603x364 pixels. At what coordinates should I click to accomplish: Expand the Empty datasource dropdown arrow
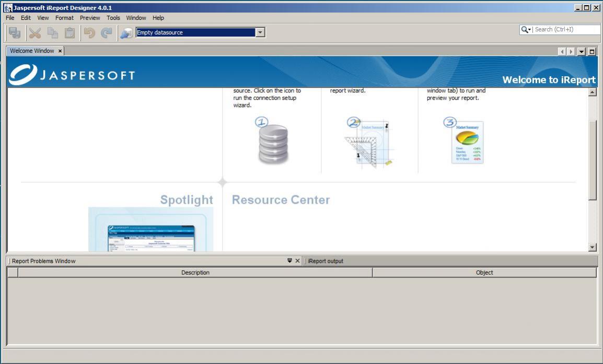pyautogui.click(x=260, y=32)
